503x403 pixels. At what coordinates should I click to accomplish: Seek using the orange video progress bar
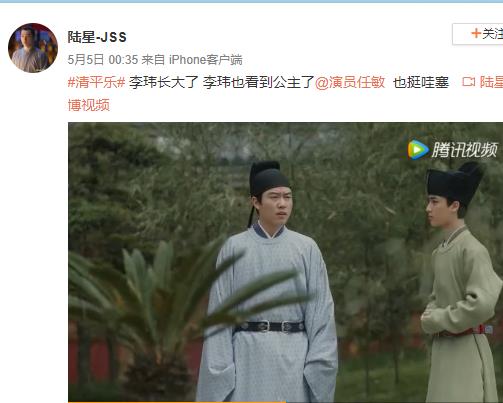coord(177,402)
